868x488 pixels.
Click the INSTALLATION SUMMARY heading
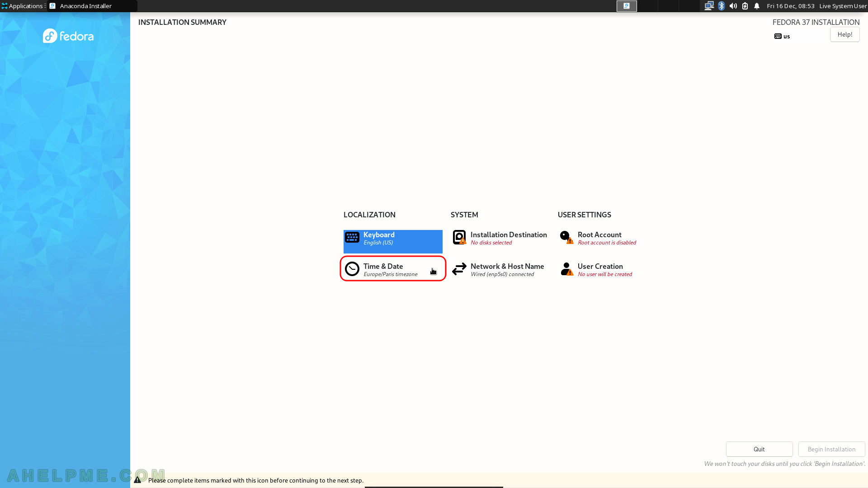point(182,22)
